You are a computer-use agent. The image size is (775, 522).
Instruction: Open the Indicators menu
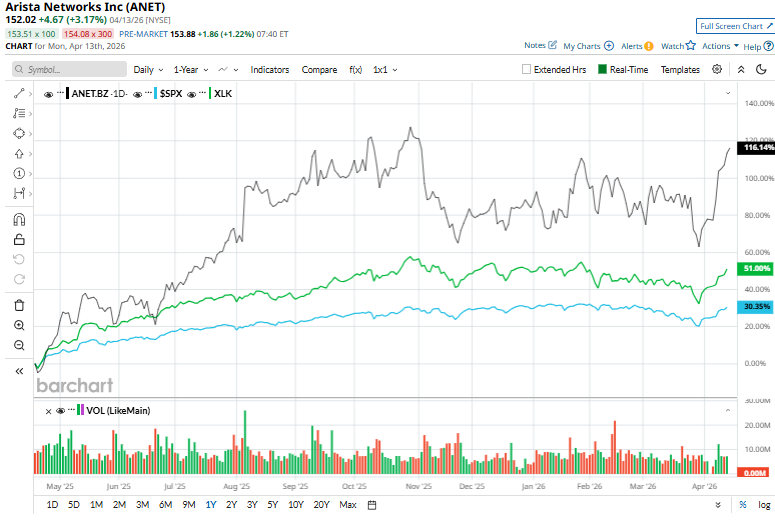pyautogui.click(x=269, y=70)
